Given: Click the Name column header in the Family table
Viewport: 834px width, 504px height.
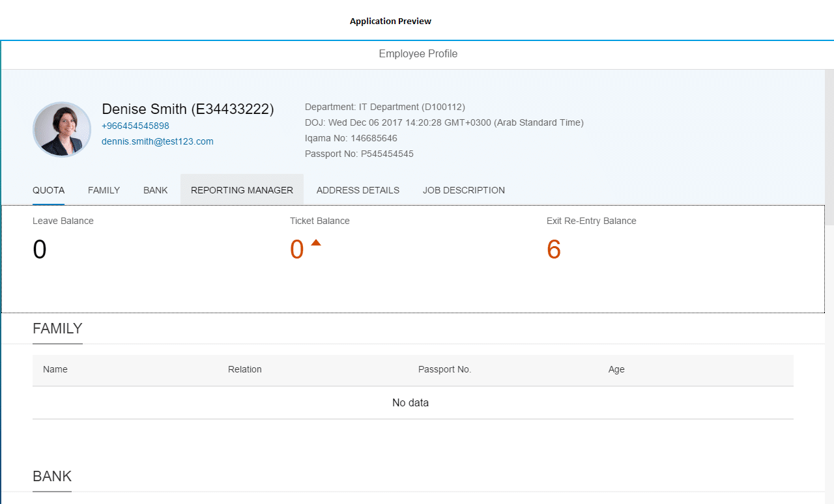Looking at the screenshot, I should (x=55, y=369).
